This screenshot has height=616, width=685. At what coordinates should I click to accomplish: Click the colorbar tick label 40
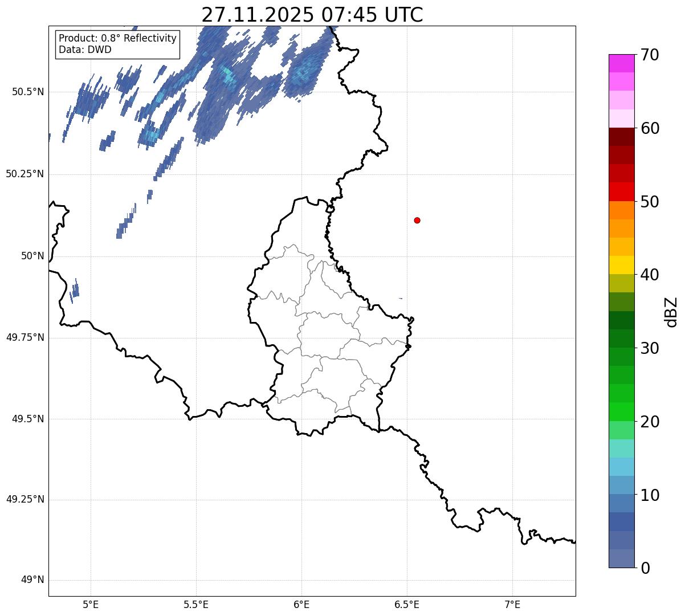click(x=650, y=275)
